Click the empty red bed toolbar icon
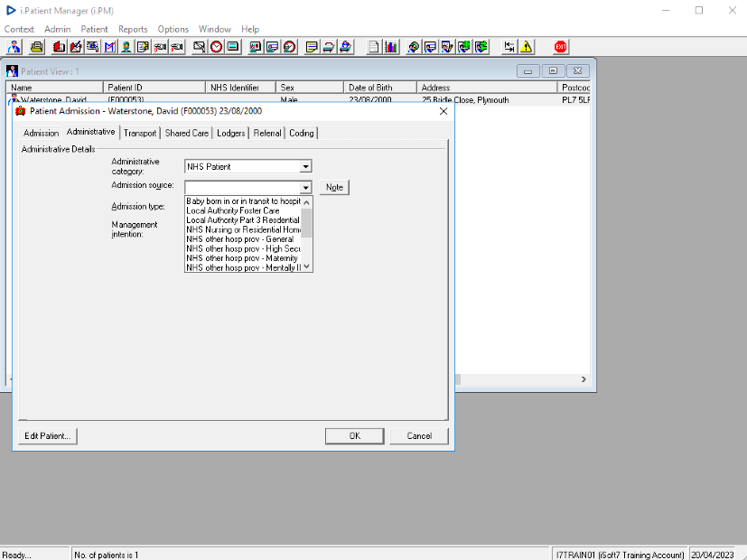The height and width of the screenshot is (560, 747). click(328, 47)
